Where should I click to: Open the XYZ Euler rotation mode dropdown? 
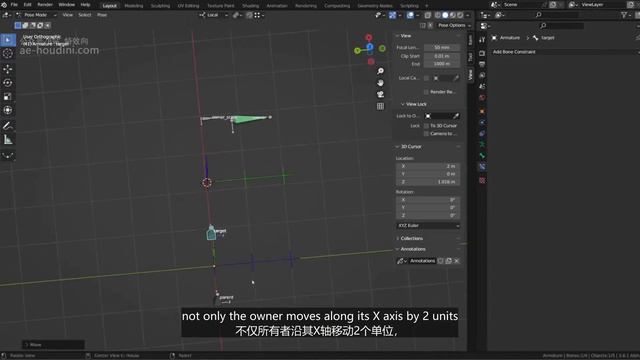point(428,226)
